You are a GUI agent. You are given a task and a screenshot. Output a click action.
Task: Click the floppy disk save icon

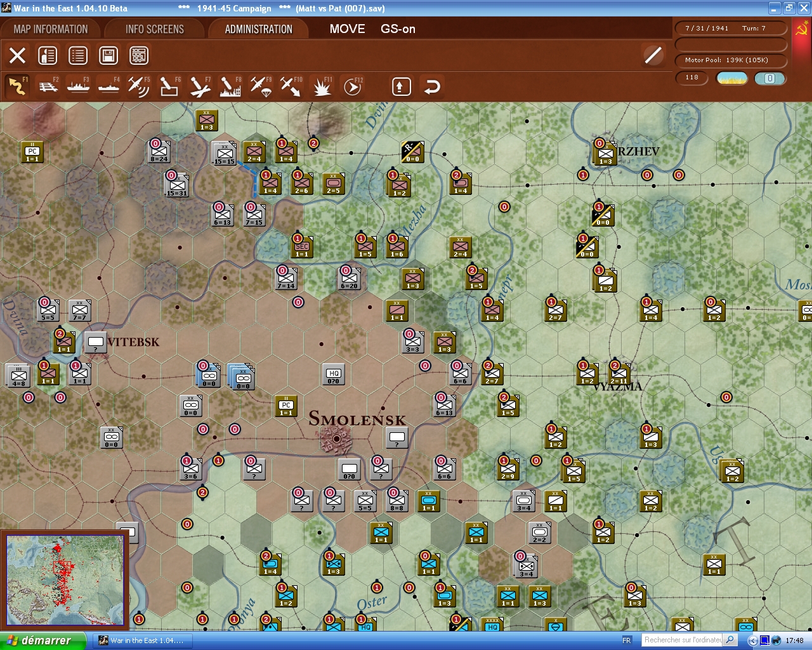click(x=108, y=55)
